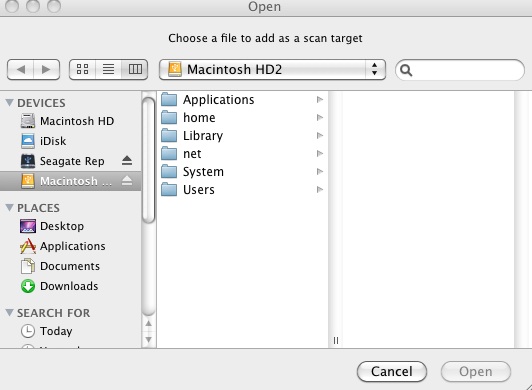This screenshot has width=532, height=390.
Task: Click the sidebar vertical scrollbar thumb
Action: 149,160
